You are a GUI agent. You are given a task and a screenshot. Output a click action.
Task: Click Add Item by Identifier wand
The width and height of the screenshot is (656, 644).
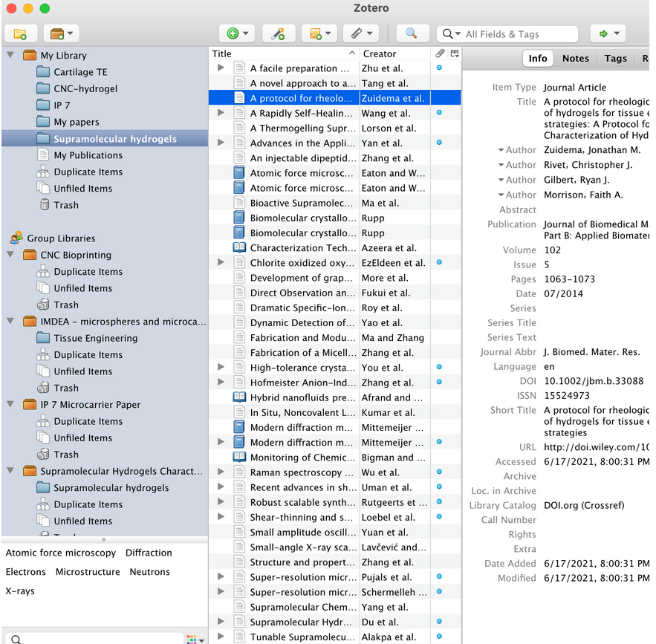[x=278, y=34]
